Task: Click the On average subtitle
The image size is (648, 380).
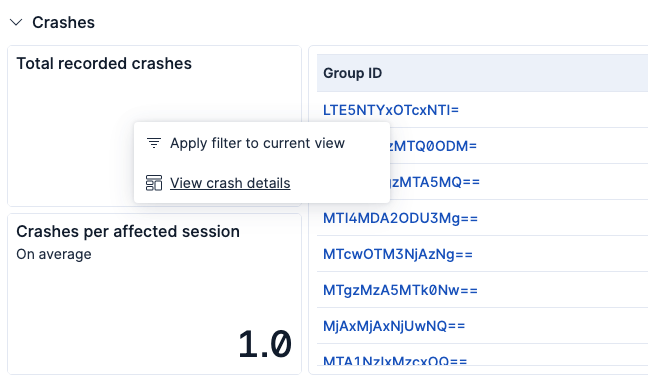Action: (x=54, y=254)
